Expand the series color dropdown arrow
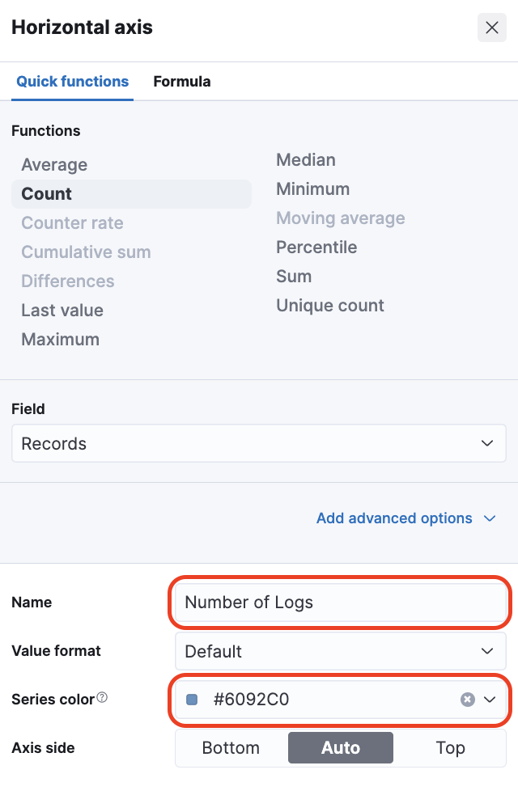Viewport: 518px width, 812px height. [x=490, y=700]
